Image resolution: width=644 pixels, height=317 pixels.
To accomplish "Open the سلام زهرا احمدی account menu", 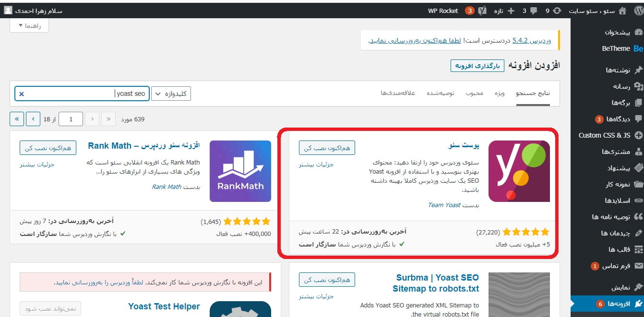I will [x=33, y=11].
